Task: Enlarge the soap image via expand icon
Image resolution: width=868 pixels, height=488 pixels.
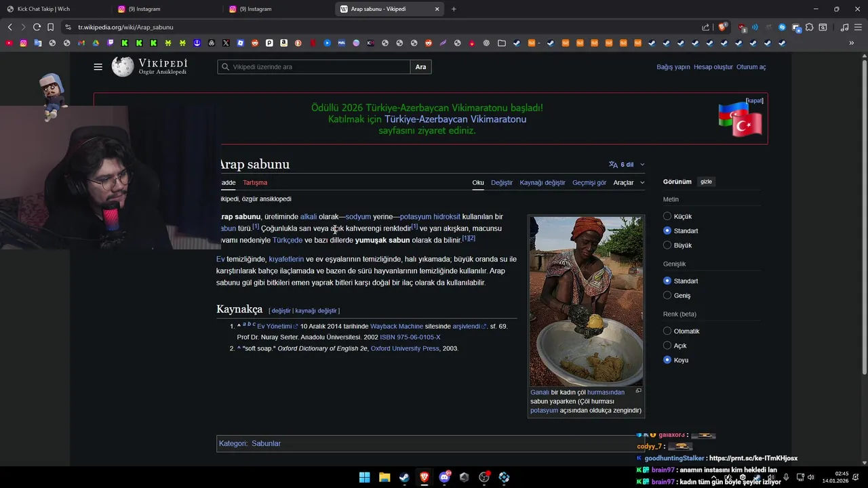Action: [638, 390]
